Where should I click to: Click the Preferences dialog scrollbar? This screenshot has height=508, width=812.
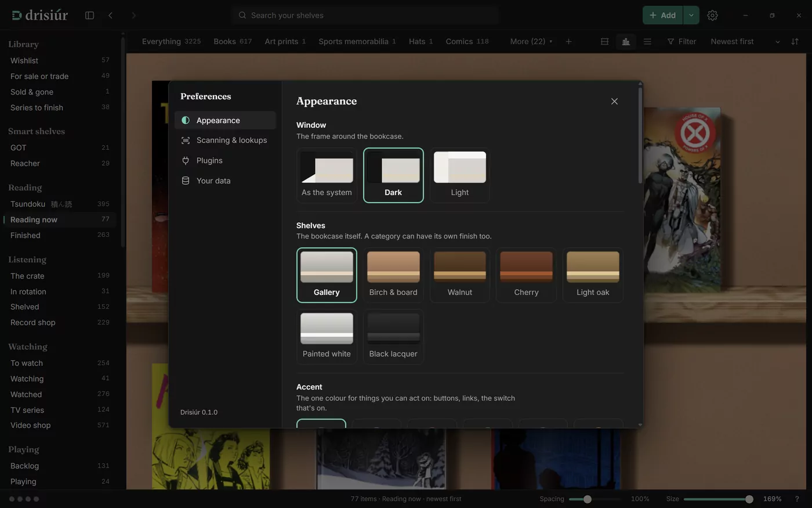click(640, 135)
